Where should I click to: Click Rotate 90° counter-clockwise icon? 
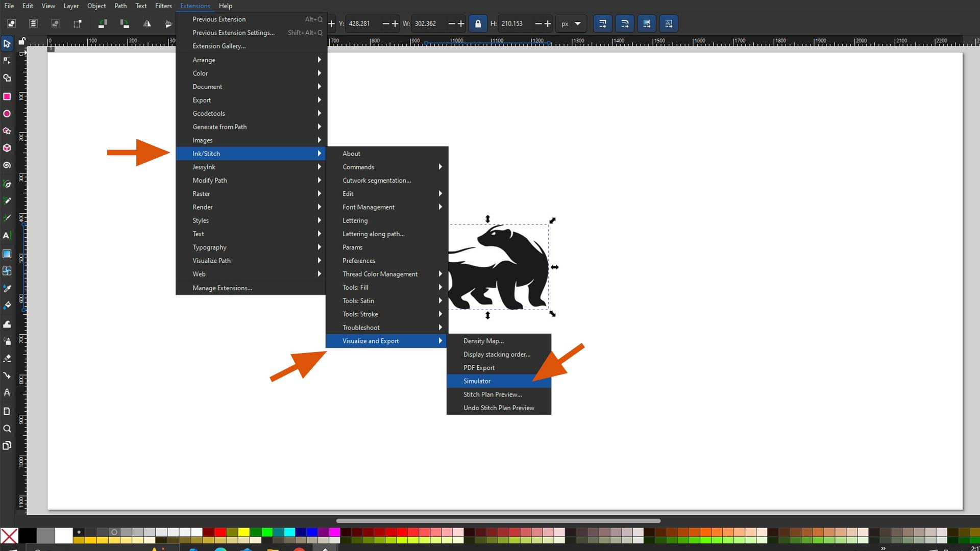(x=103, y=23)
